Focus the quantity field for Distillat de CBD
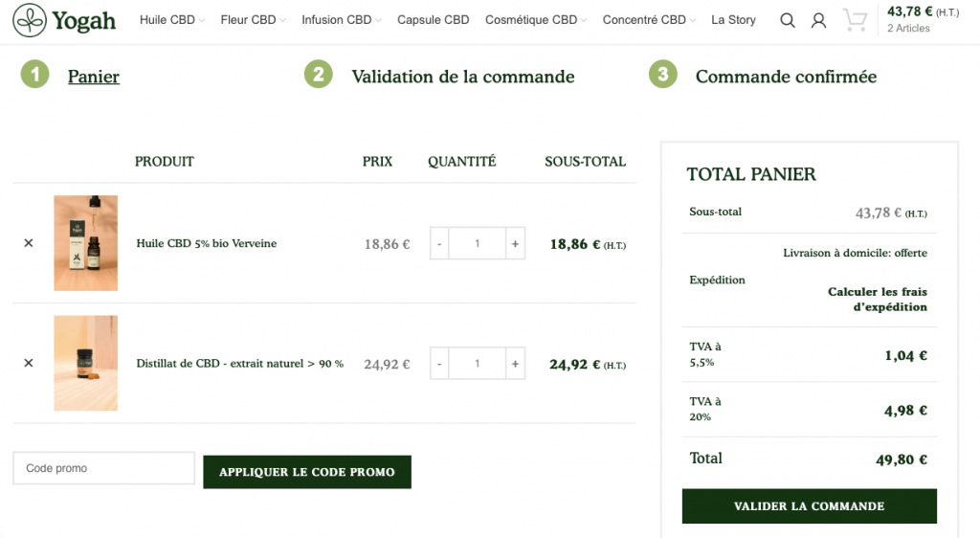 [477, 364]
